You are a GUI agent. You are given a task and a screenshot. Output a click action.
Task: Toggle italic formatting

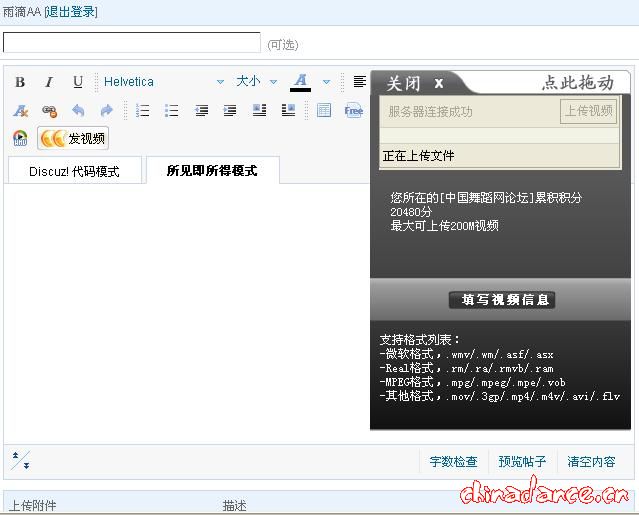coord(49,82)
